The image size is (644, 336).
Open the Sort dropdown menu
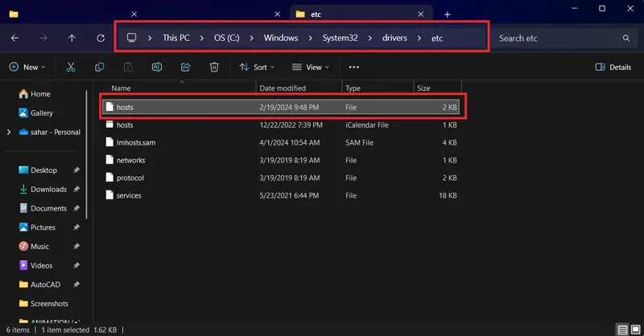pos(257,68)
